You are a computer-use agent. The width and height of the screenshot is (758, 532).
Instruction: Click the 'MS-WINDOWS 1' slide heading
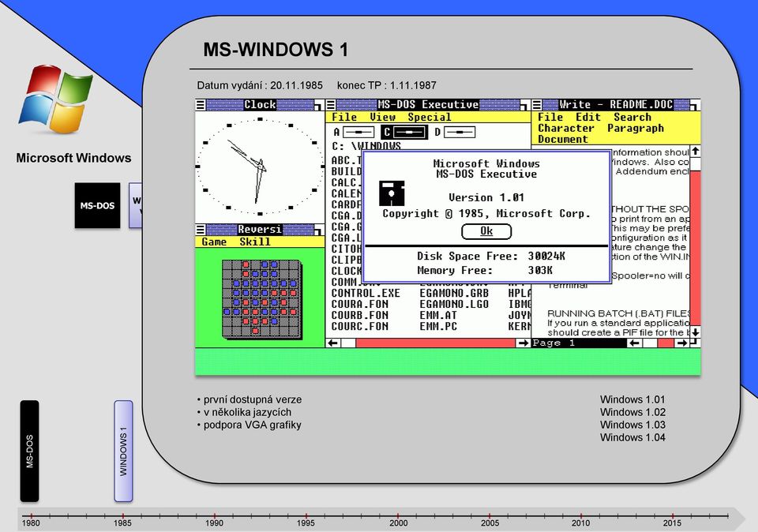tap(276, 49)
